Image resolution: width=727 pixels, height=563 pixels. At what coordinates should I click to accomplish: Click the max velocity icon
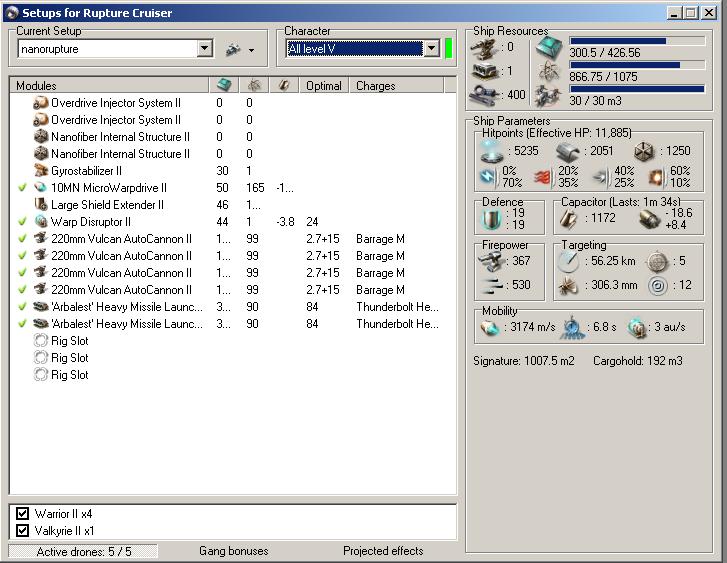pos(491,327)
